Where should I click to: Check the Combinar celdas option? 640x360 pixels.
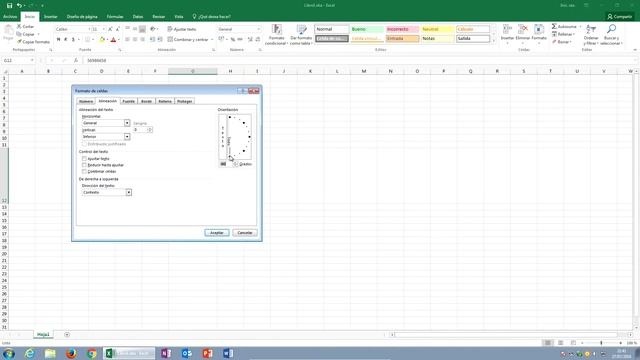84,171
